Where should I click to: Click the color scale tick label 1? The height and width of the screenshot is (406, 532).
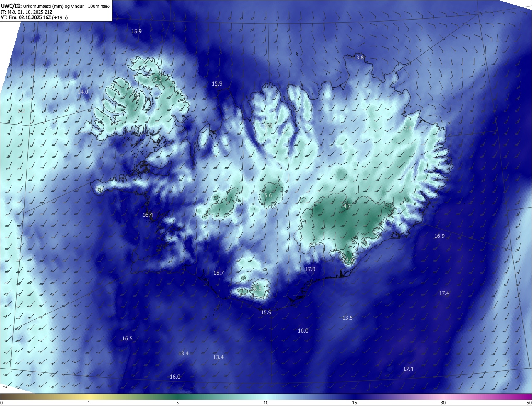point(89,403)
